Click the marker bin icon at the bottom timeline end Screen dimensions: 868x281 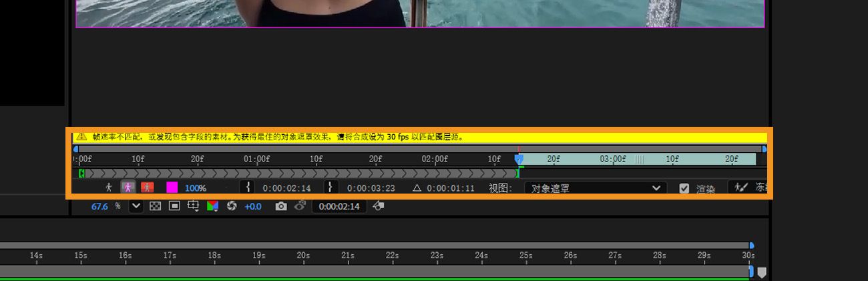(762, 272)
